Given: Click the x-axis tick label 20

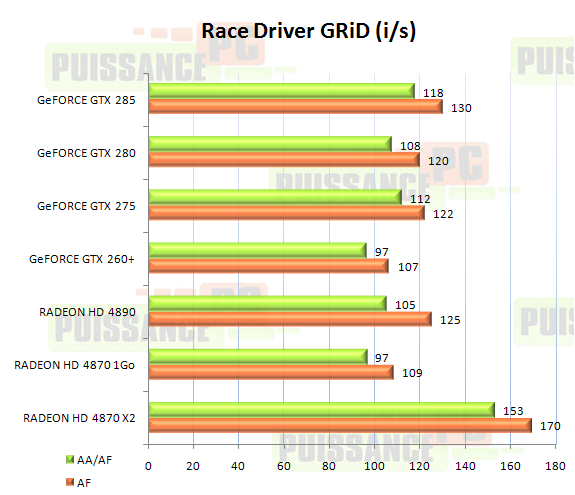Looking at the screenshot, I should [x=193, y=466].
